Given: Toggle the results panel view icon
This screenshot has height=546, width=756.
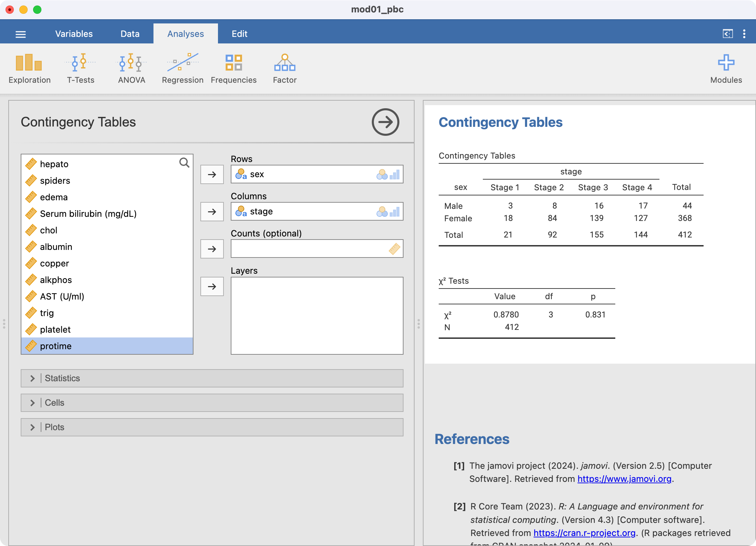Looking at the screenshot, I should 727,34.
